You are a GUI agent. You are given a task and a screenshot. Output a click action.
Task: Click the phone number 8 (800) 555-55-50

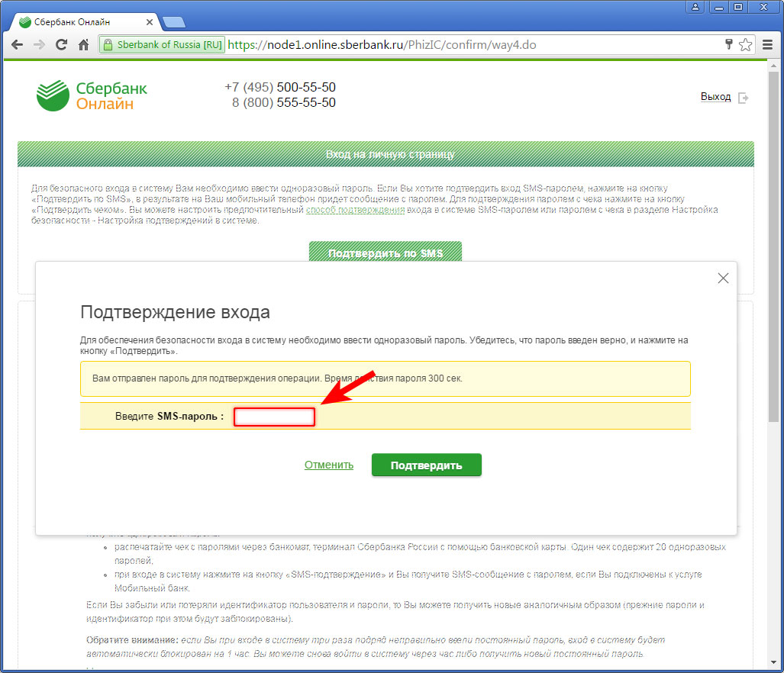[283, 103]
